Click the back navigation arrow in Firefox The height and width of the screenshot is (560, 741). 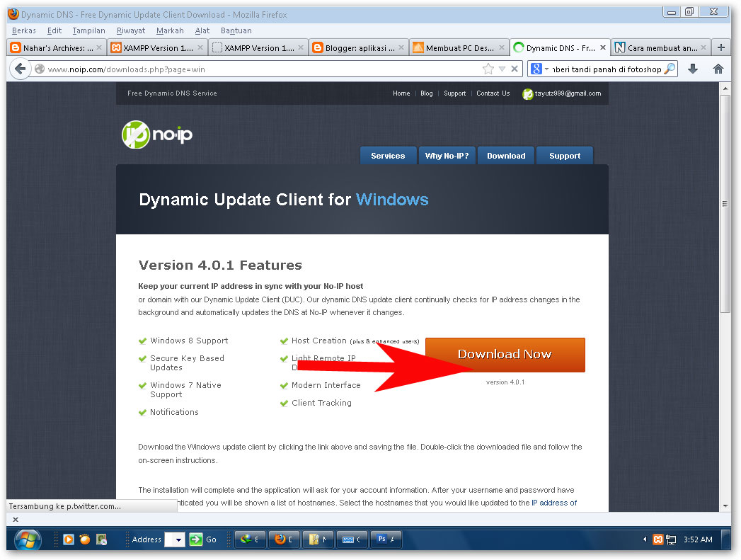coord(21,69)
